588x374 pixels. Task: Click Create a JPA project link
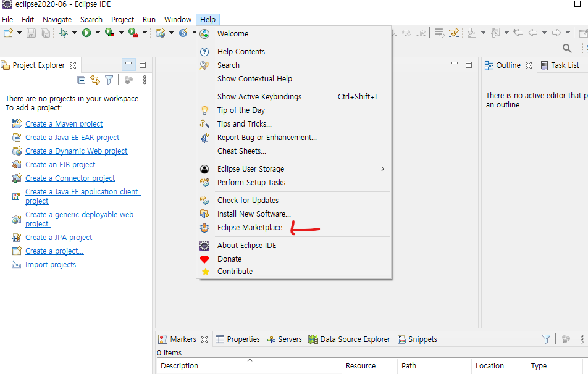tap(59, 237)
